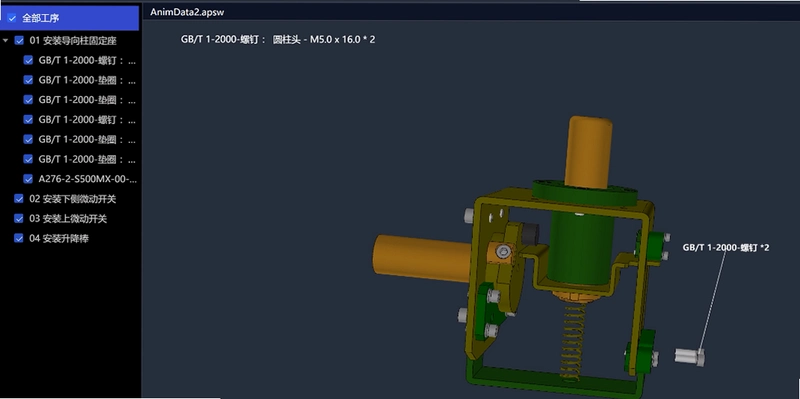Viewport: 800px width, 399px height.
Task: Click the 圆柱头 M5.0 x 16.0 description text
Action: point(324,40)
